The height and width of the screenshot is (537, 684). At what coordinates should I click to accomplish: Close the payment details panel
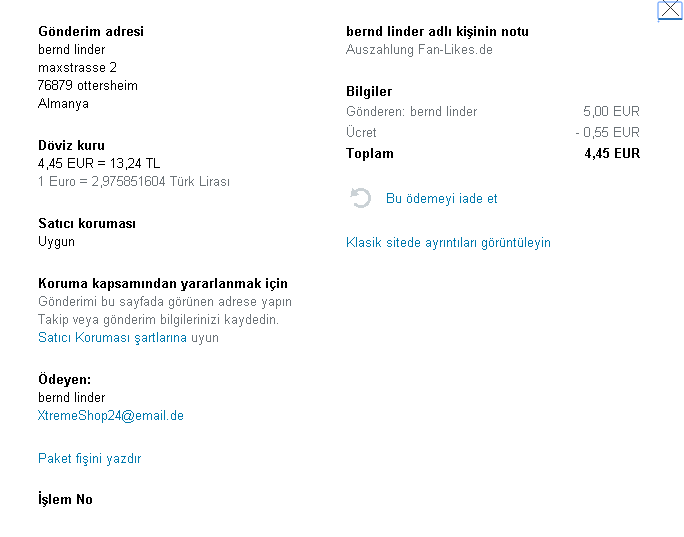pyautogui.click(x=669, y=10)
